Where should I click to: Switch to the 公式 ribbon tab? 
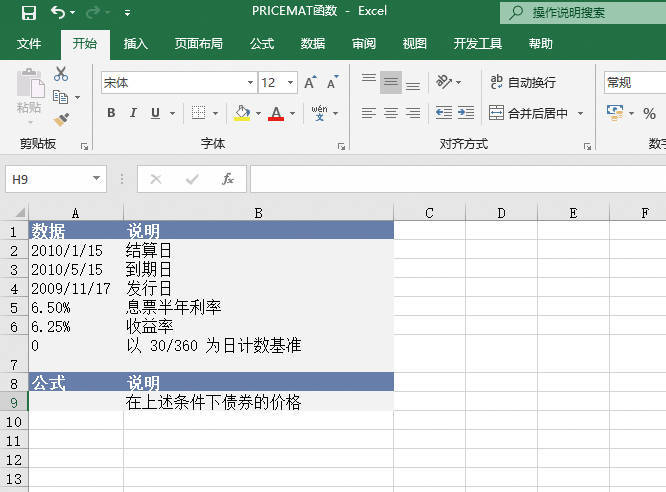(x=262, y=44)
